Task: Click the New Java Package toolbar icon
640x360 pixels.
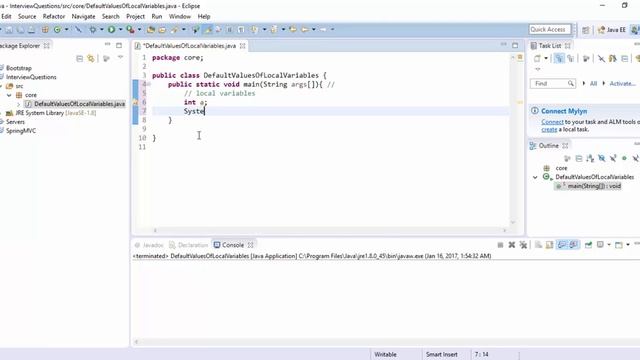Action: pos(45,29)
